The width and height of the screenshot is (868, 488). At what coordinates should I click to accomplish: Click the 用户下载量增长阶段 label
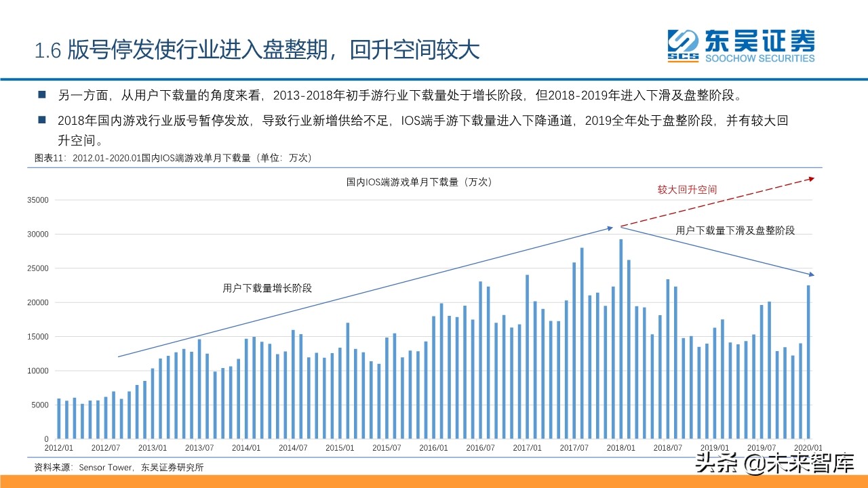click(267, 288)
